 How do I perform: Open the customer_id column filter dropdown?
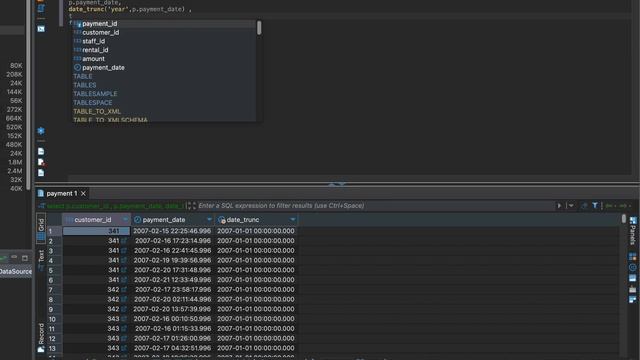click(125, 220)
